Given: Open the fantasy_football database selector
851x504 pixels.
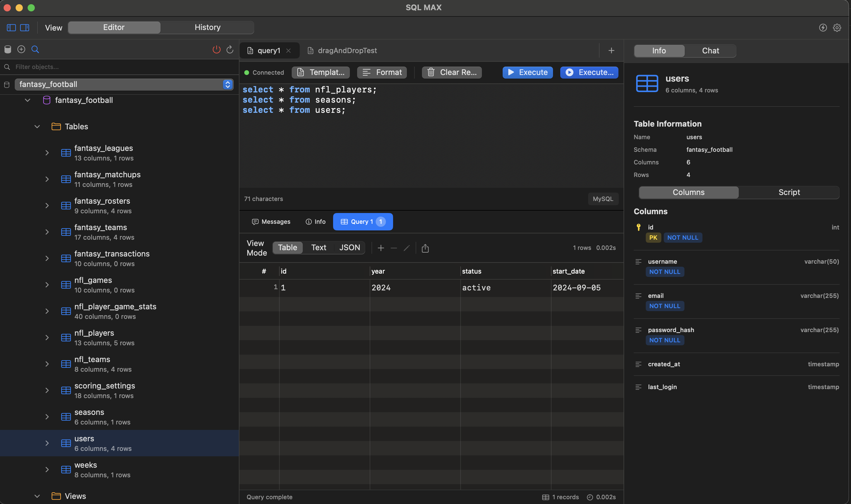Looking at the screenshot, I should 227,84.
